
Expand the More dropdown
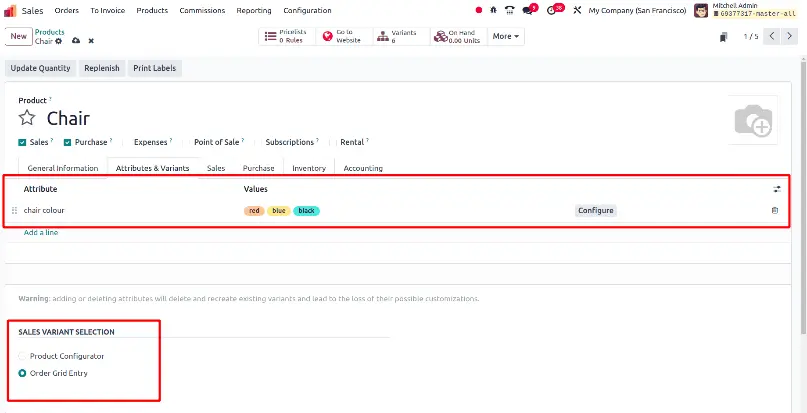pyautogui.click(x=505, y=36)
